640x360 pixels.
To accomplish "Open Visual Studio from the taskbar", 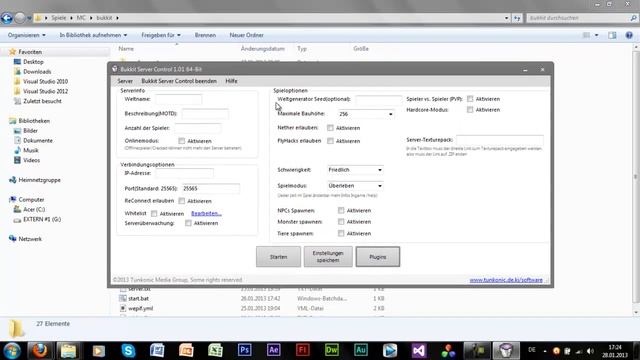I will (x=419, y=350).
